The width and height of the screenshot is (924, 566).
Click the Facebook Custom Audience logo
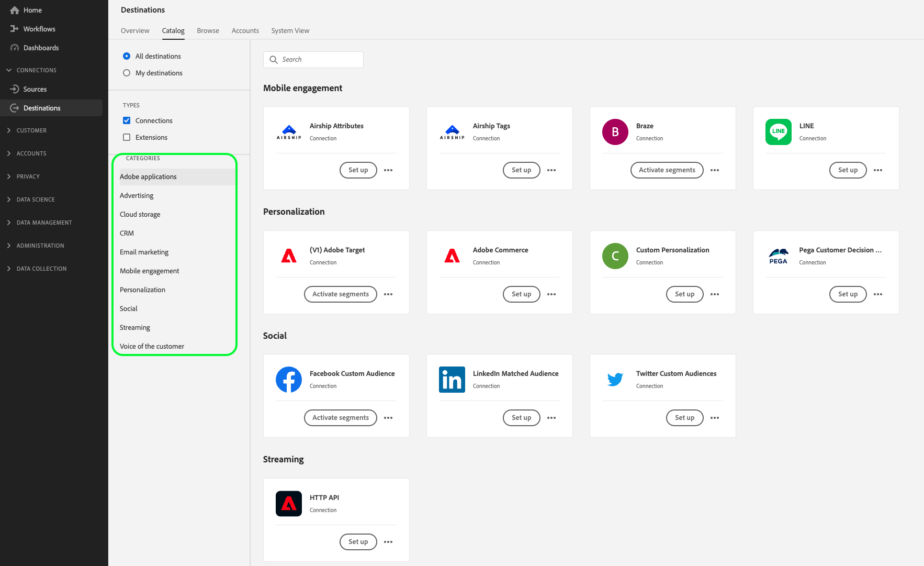289,380
